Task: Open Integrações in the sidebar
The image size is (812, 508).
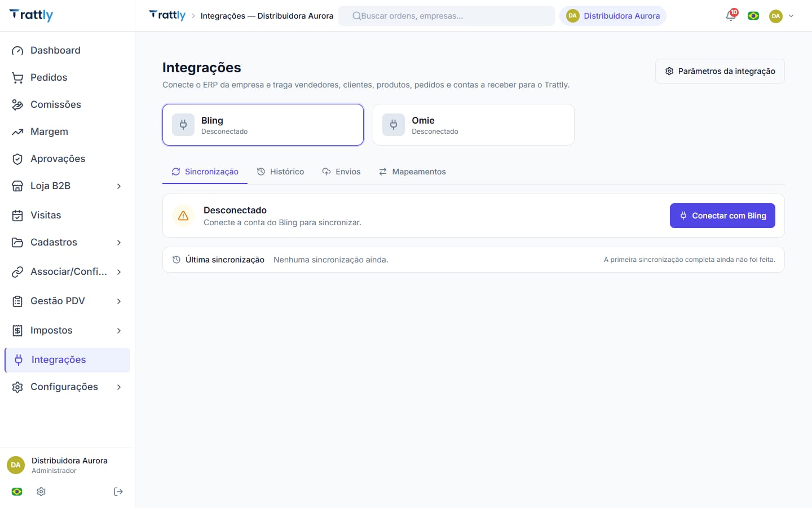Action: point(68,360)
